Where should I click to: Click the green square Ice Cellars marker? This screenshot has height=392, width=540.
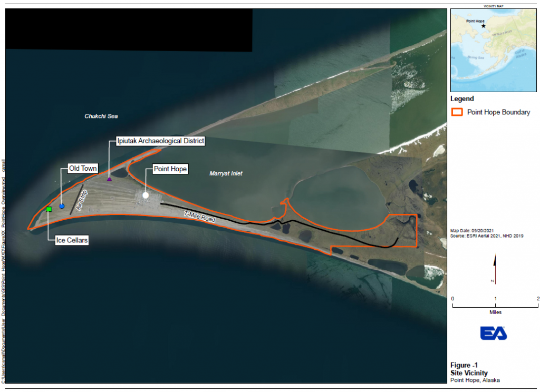tap(49, 209)
